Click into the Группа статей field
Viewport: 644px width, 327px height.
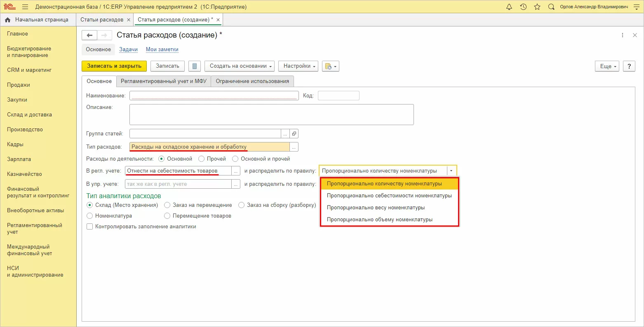205,134
